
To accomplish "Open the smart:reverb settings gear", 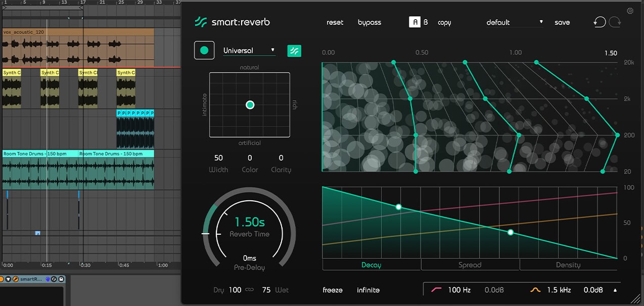I will click(630, 11).
